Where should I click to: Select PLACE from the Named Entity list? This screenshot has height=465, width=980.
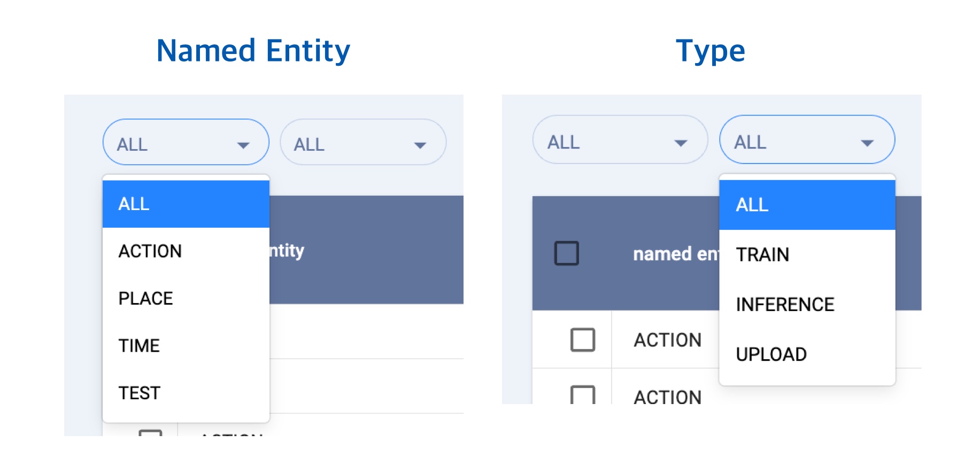coord(146,298)
